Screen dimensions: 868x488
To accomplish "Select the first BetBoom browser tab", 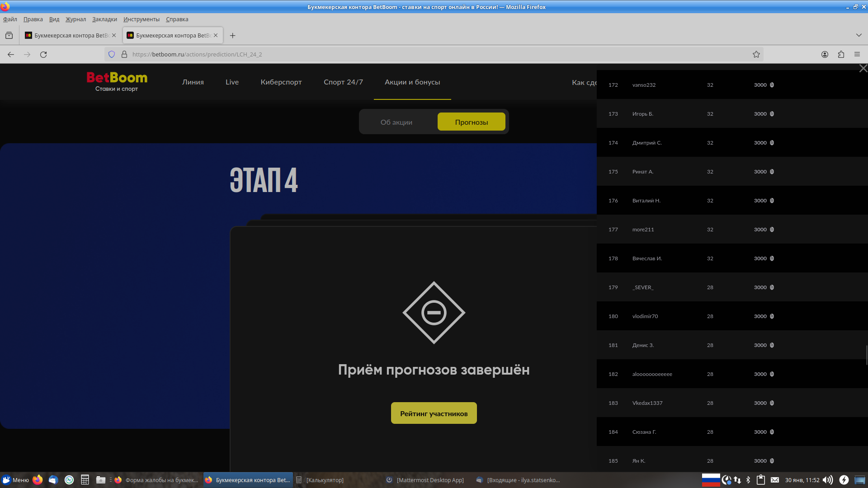I will pos(68,35).
